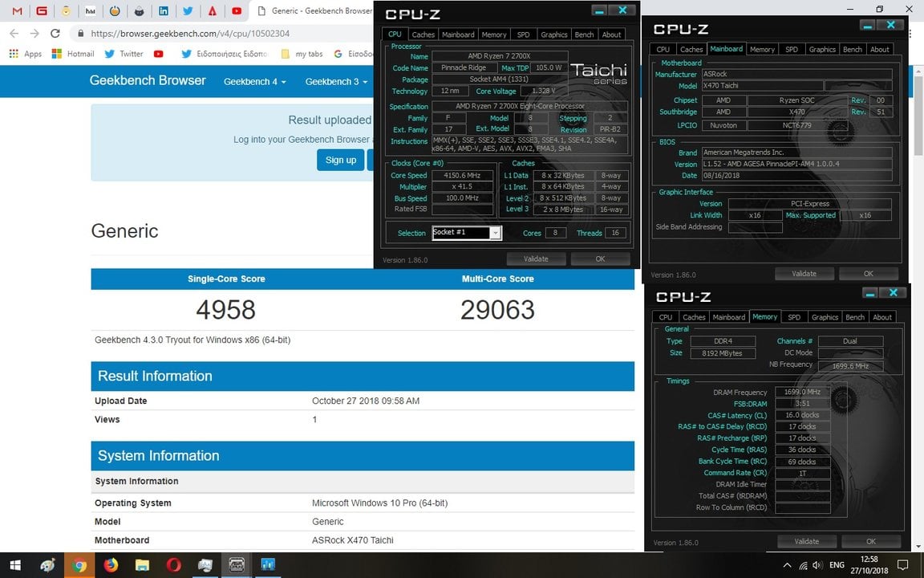Open About tab in the Memory CPU-Z window

(x=882, y=317)
